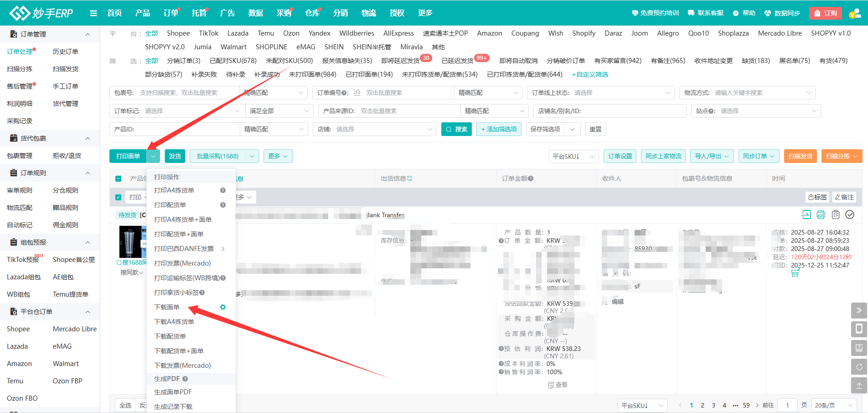Click the help icon beside 生成PDF
The image size is (868, 413).
(x=185, y=379)
